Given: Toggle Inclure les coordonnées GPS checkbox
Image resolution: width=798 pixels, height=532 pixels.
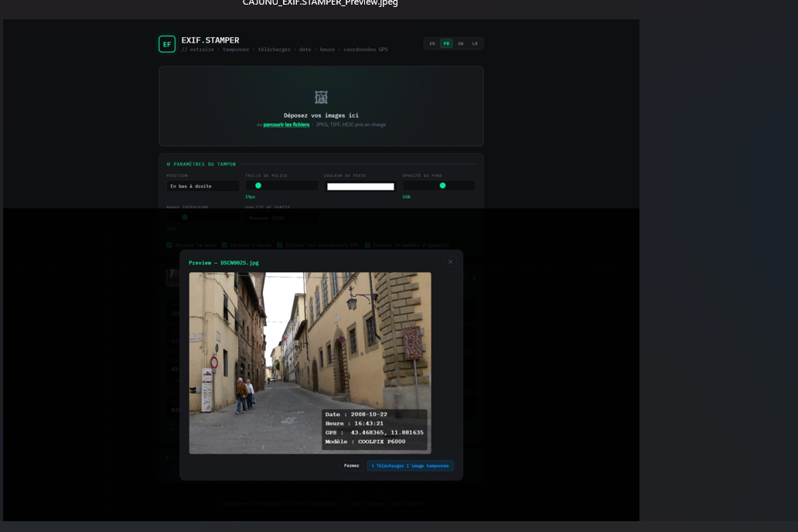Looking at the screenshot, I should tap(279, 245).
